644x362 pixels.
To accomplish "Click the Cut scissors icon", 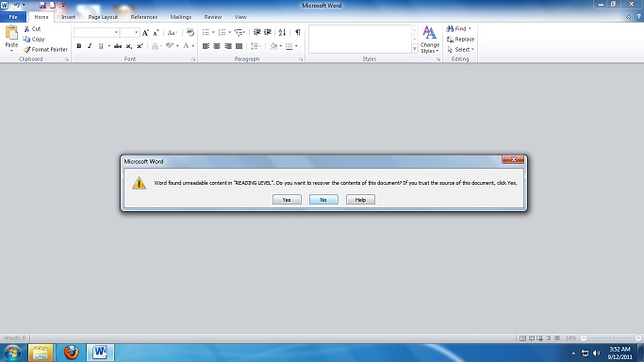I will pos(26,28).
